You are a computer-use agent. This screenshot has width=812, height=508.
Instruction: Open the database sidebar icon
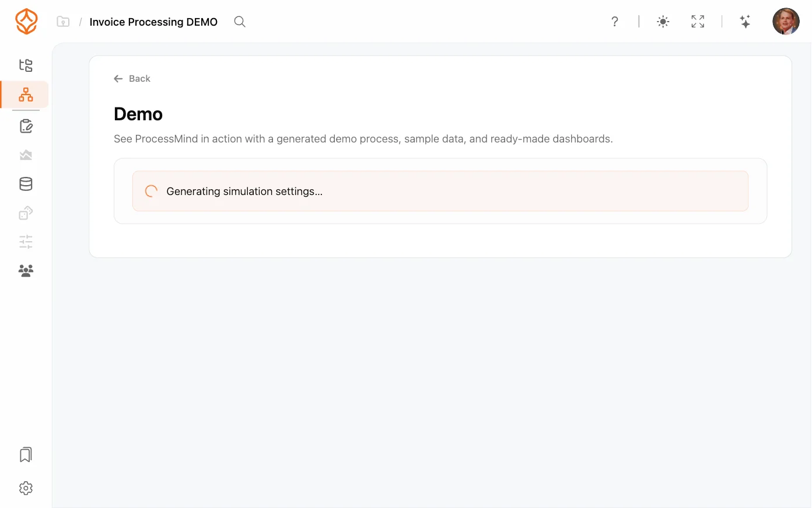pyautogui.click(x=26, y=184)
